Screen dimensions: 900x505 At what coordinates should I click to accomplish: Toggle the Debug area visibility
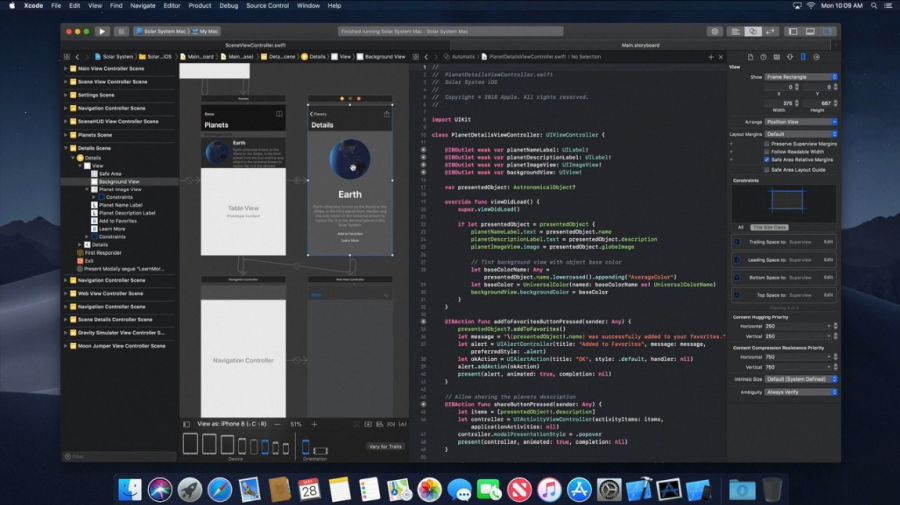tap(810, 32)
